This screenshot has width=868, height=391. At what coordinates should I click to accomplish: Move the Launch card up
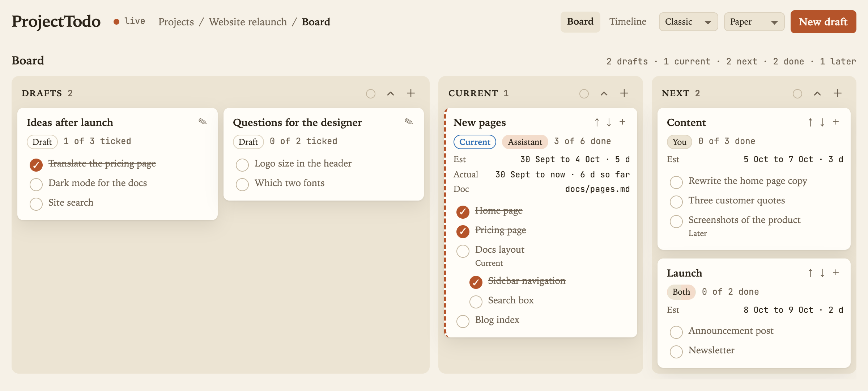coord(810,273)
